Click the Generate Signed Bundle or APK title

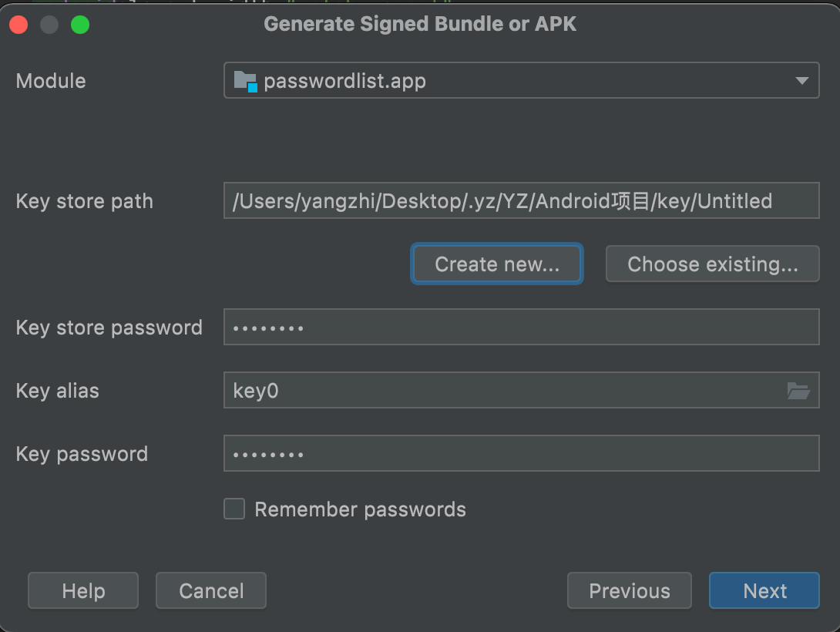click(x=420, y=24)
